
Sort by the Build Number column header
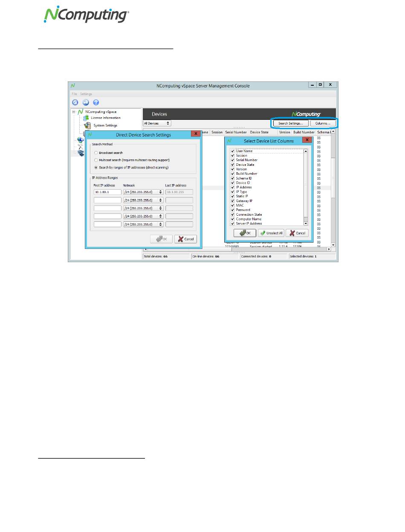pyautogui.click(x=304, y=132)
